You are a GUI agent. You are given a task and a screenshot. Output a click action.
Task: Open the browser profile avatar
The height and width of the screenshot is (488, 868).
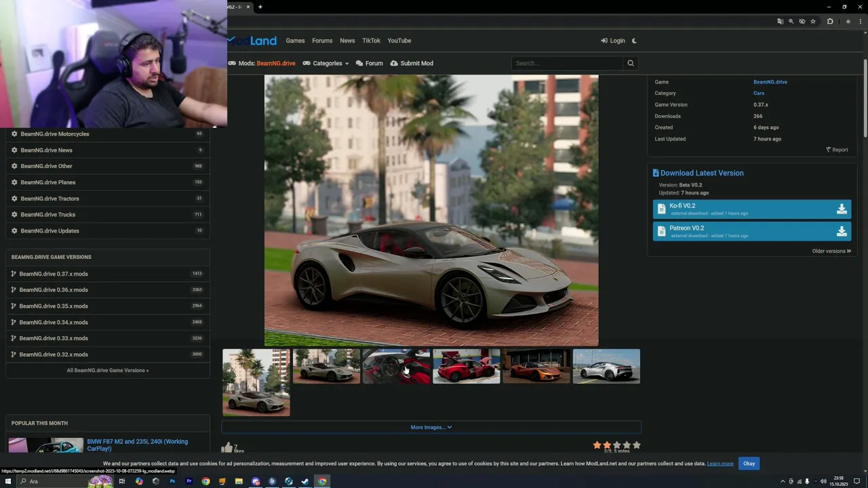848,22
